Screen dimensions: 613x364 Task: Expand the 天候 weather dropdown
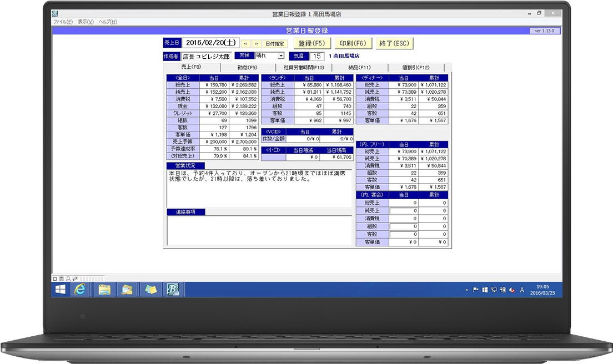[x=281, y=56]
